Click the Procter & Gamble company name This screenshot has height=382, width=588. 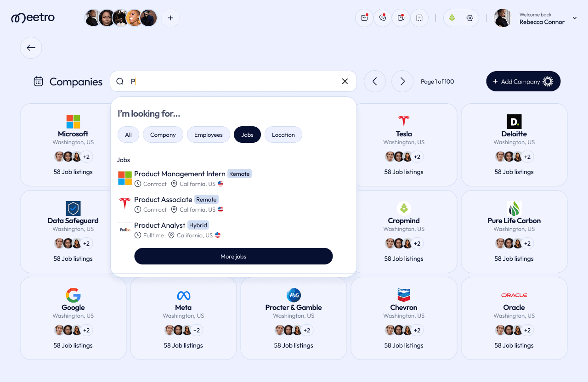[x=294, y=307]
